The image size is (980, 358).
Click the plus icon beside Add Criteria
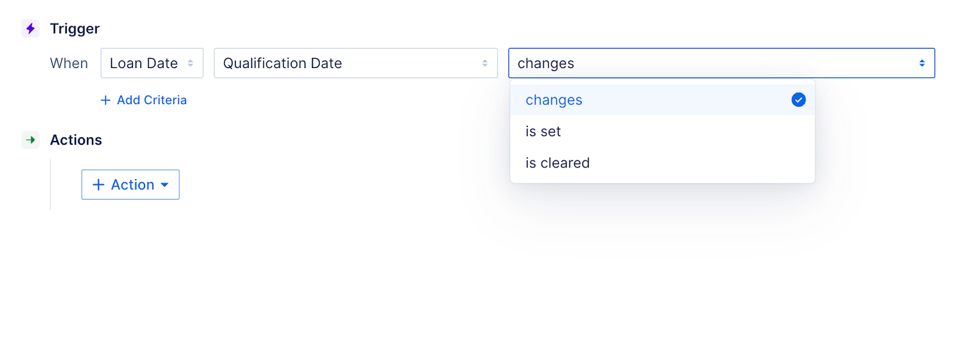click(x=106, y=100)
